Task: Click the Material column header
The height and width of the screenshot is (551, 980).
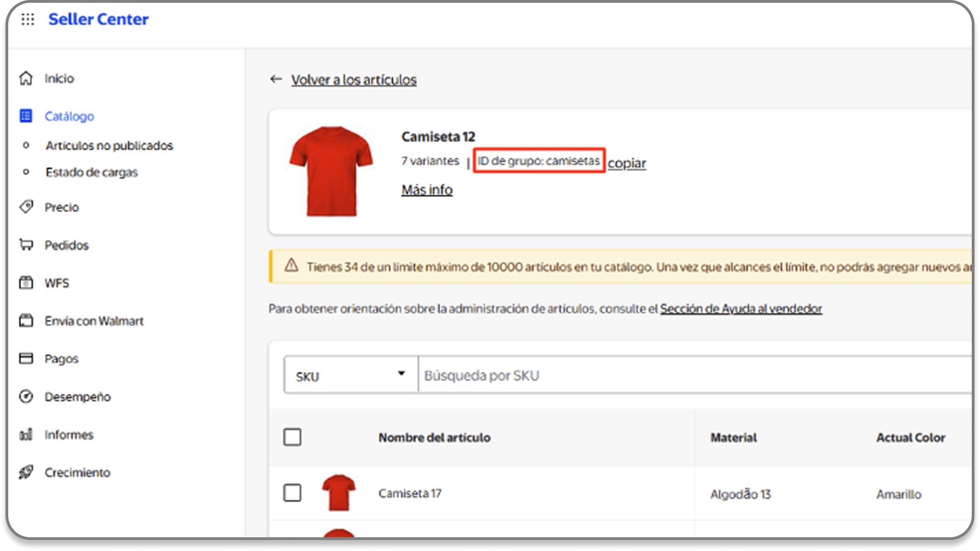Action: (734, 438)
